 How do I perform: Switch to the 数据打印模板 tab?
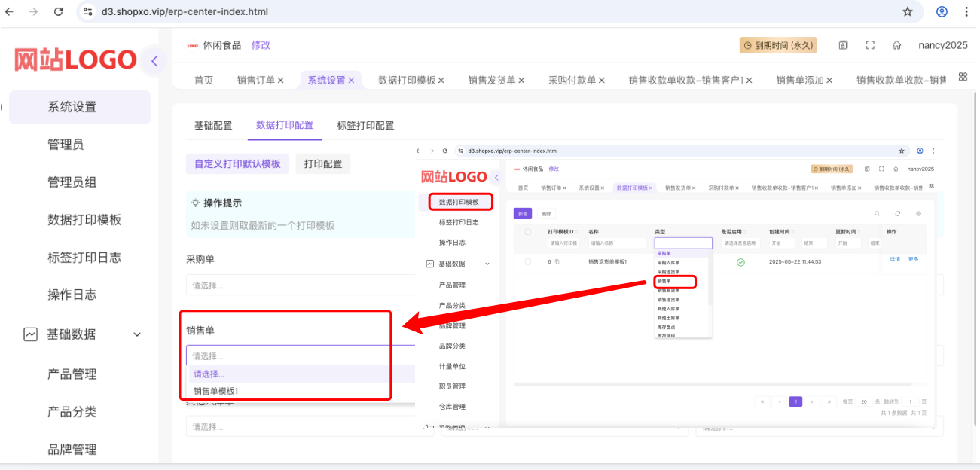tap(407, 80)
